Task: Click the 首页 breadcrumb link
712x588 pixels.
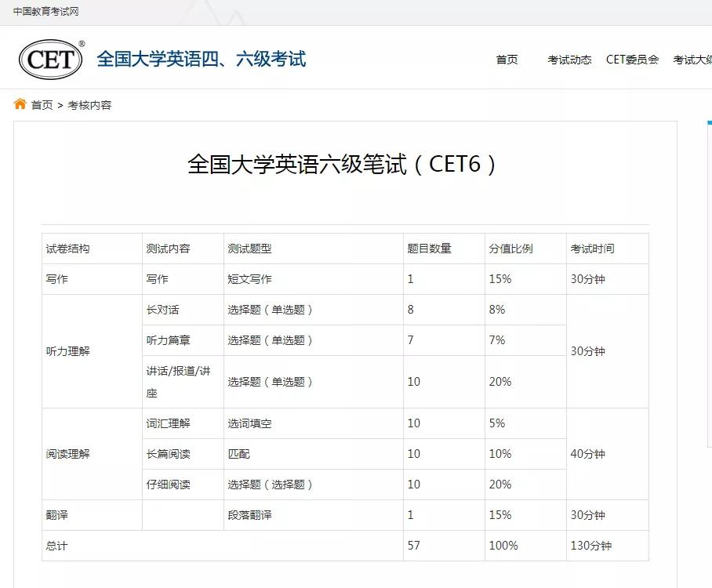Action: [42, 105]
